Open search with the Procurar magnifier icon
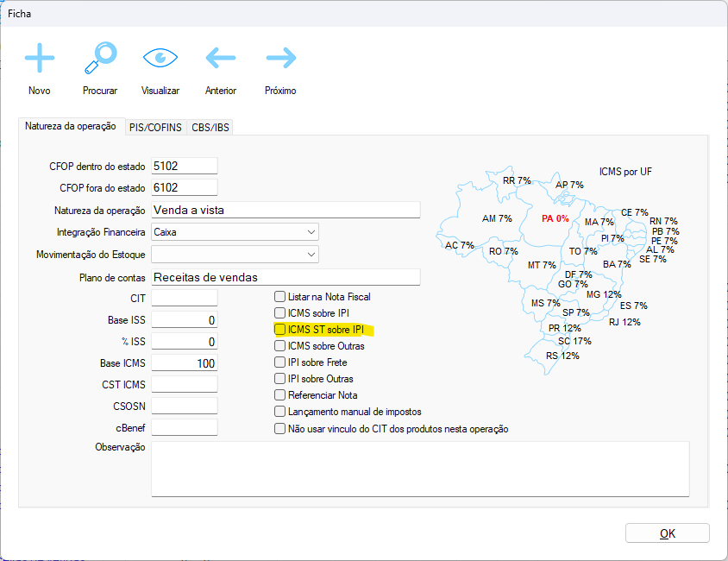728x561 pixels. pos(100,59)
